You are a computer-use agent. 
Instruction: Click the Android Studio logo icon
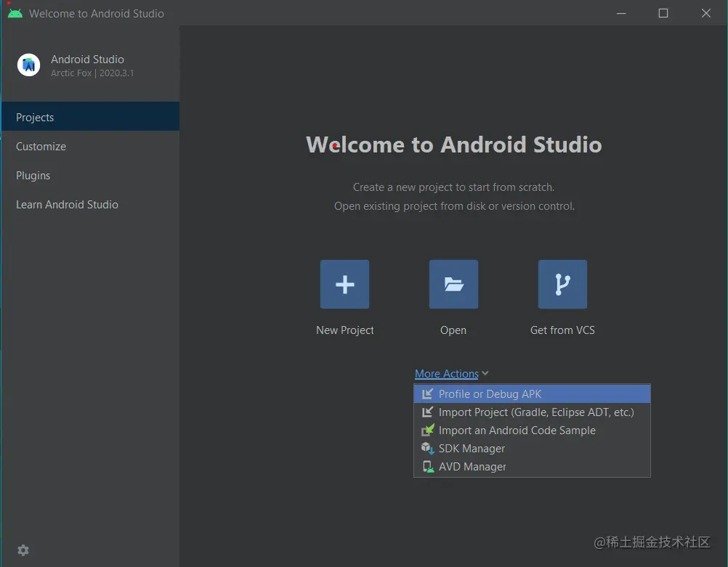click(29, 65)
